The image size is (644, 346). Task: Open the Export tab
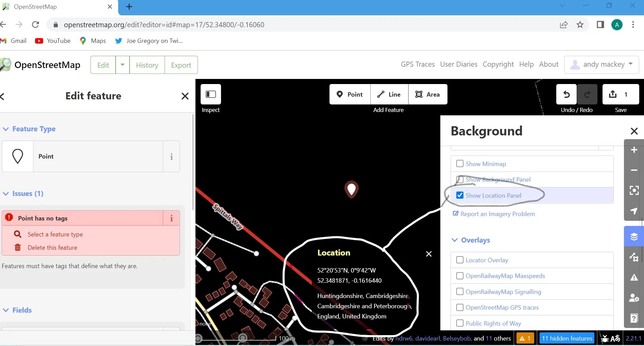pos(181,65)
